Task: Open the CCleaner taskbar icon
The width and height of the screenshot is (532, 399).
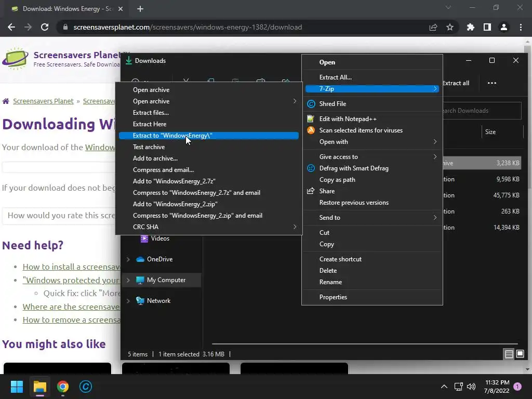Action: pyautogui.click(x=86, y=387)
